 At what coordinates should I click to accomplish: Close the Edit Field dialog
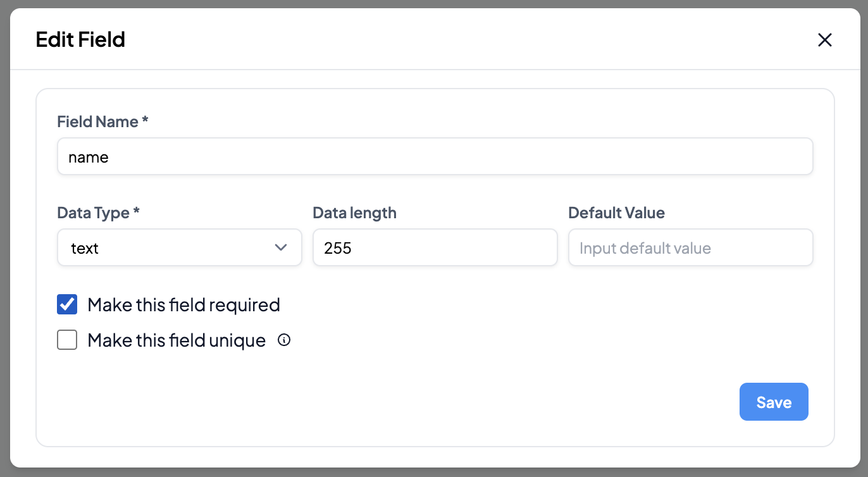pyautogui.click(x=824, y=40)
